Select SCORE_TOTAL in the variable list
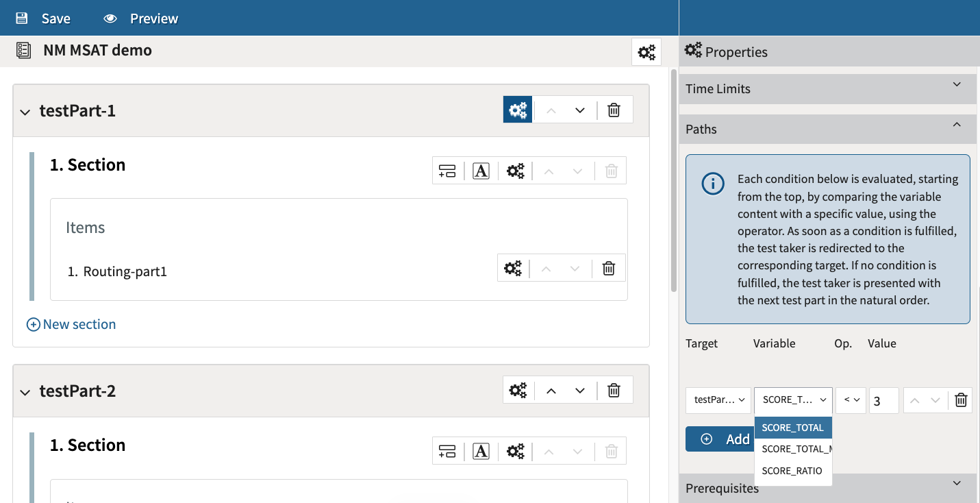The width and height of the screenshot is (980, 503). pyautogui.click(x=792, y=428)
